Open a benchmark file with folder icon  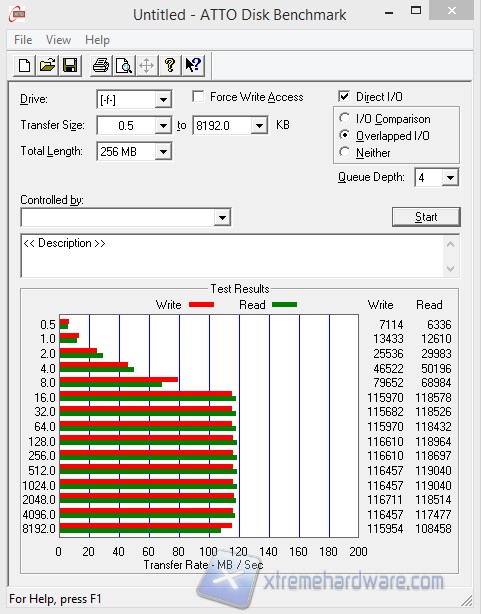coord(47,65)
